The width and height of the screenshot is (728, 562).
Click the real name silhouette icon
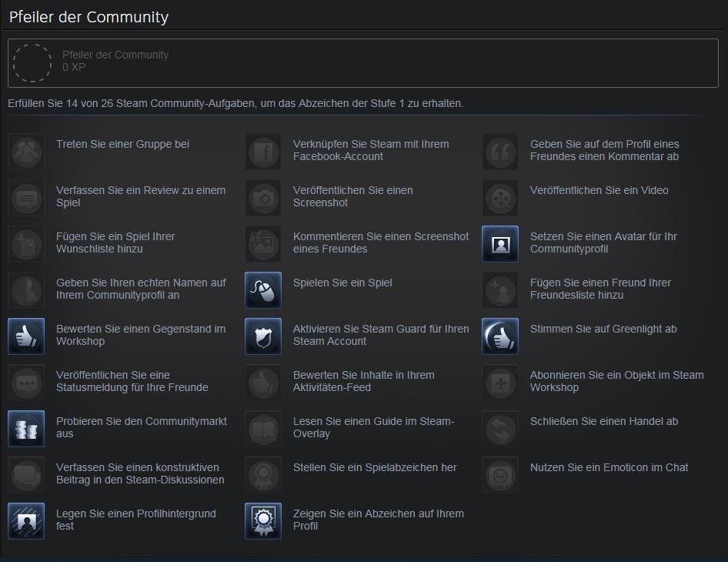[x=26, y=290]
